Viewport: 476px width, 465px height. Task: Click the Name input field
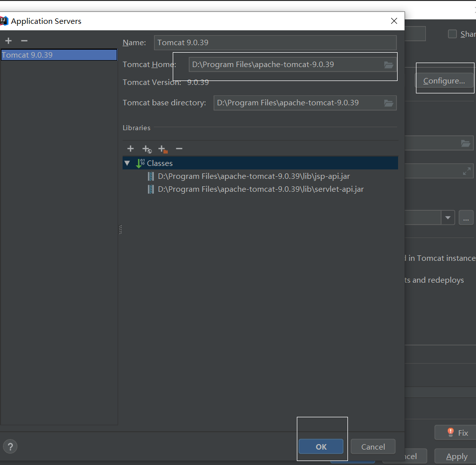275,43
